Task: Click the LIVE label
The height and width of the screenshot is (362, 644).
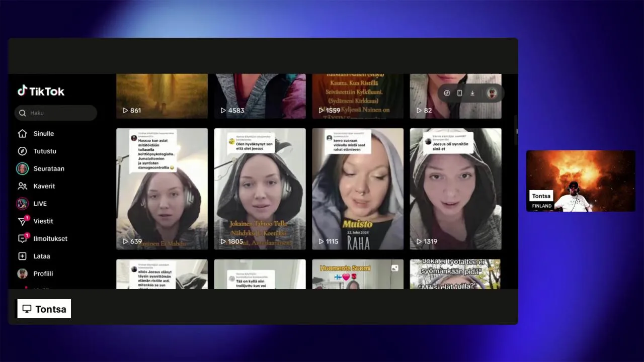Action: [x=40, y=204]
